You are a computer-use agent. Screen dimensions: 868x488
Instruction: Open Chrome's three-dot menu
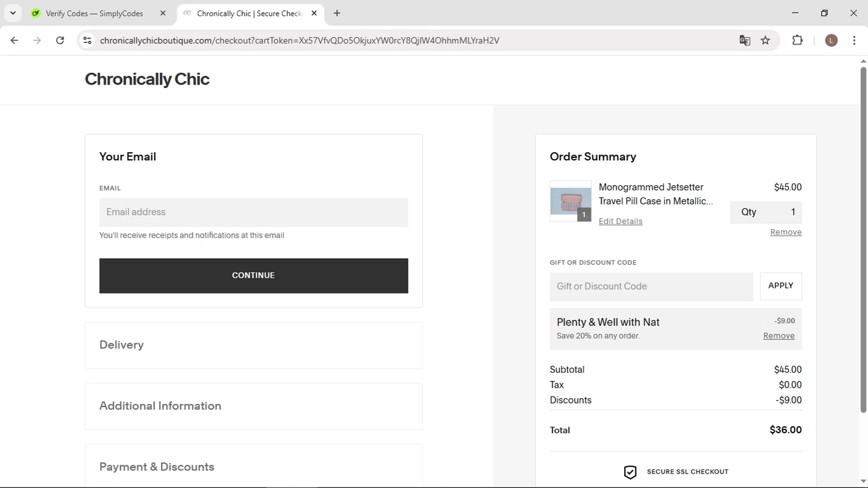tap(854, 41)
